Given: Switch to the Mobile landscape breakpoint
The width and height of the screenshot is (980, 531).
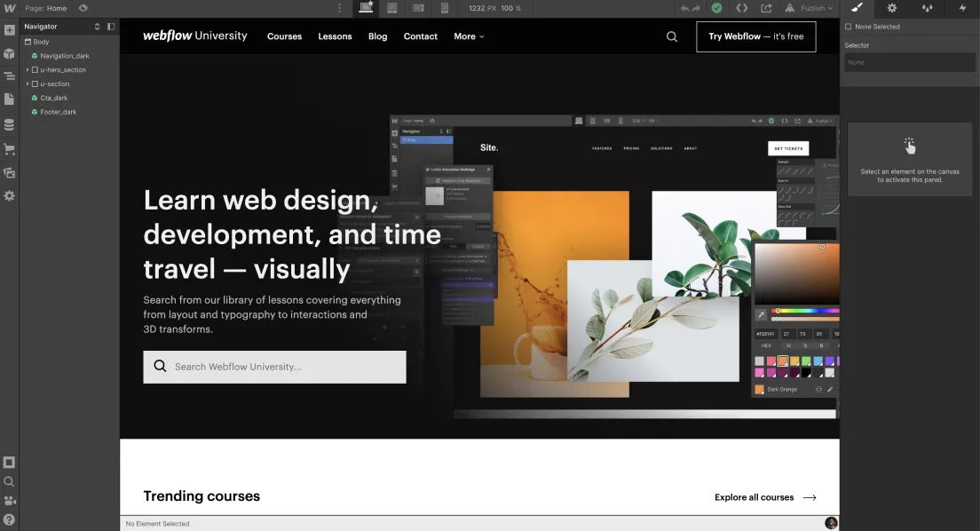Looking at the screenshot, I should coord(418,8).
